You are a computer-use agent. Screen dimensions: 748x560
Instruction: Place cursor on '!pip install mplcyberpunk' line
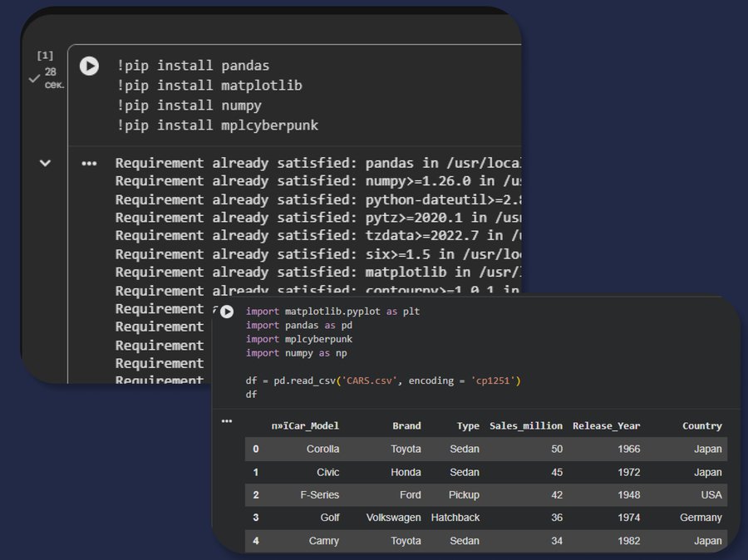click(x=217, y=125)
